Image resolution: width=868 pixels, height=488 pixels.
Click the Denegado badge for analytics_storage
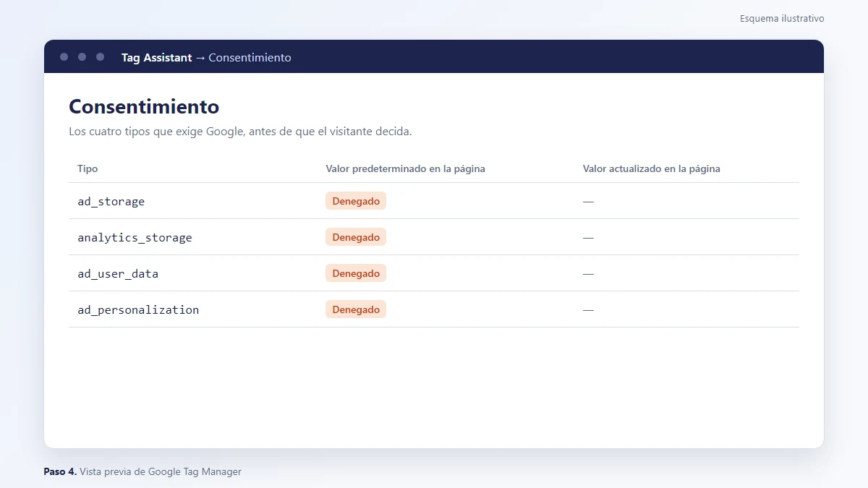click(356, 237)
